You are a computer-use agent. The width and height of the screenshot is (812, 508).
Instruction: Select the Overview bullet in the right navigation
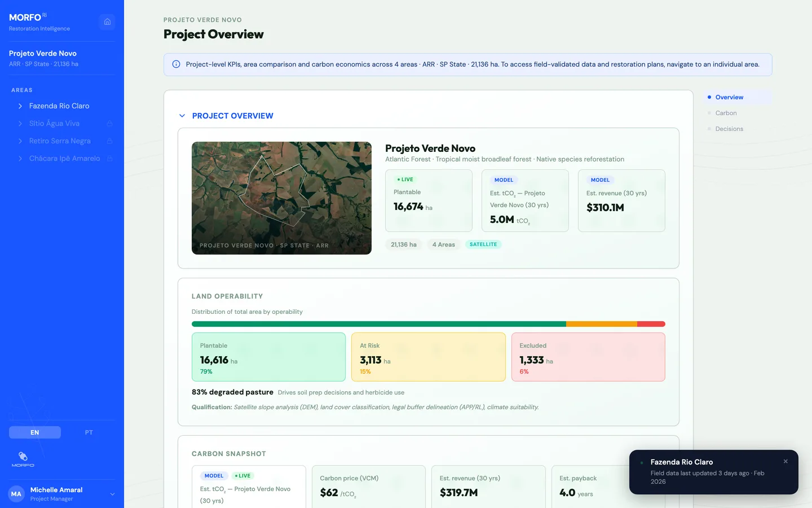click(709, 97)
